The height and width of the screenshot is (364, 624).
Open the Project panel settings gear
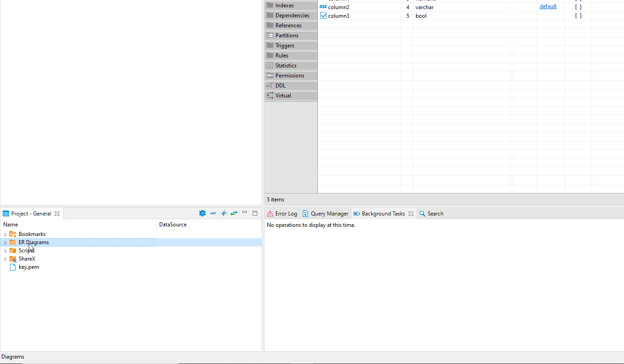coord(202,213)
